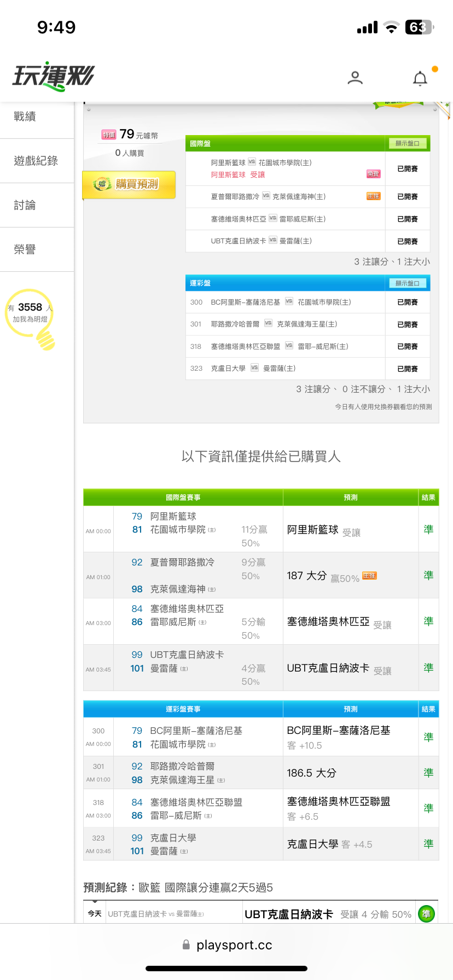
Task: Select 阿里斯籃球 vs 花園城市學院 in 國際盤 list
Action: [x=308, y=168]
